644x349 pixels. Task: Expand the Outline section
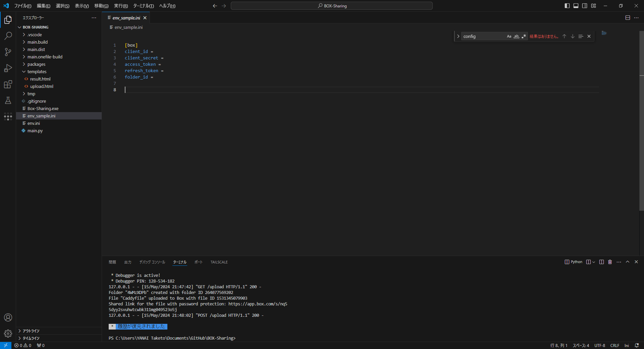click(x=59, y=331)
